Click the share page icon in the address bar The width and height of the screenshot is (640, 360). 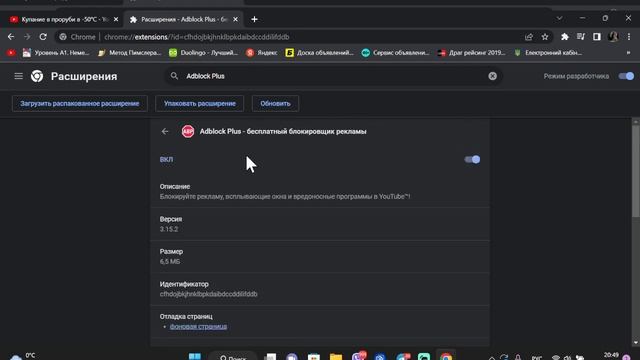529,37
